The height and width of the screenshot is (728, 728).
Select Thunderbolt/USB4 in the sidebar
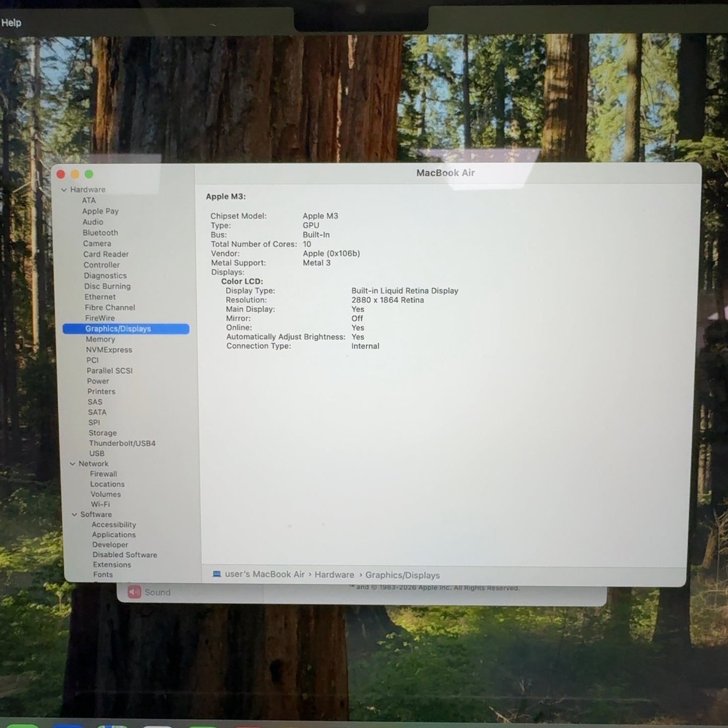pyautogui.click(x=122, y=443)
